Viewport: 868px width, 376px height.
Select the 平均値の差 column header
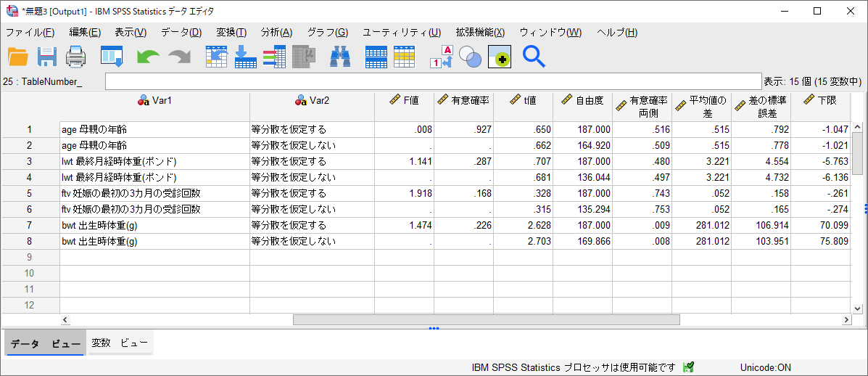[701, 107]
